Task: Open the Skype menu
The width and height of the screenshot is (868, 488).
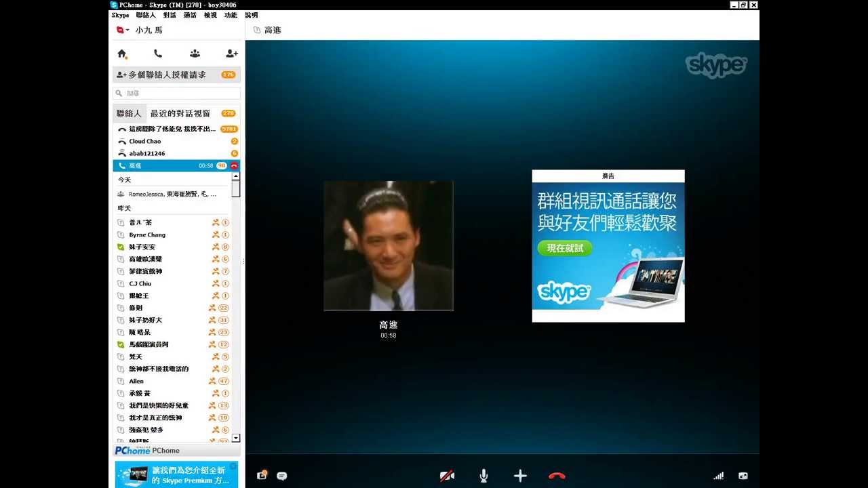Action: 120,15
